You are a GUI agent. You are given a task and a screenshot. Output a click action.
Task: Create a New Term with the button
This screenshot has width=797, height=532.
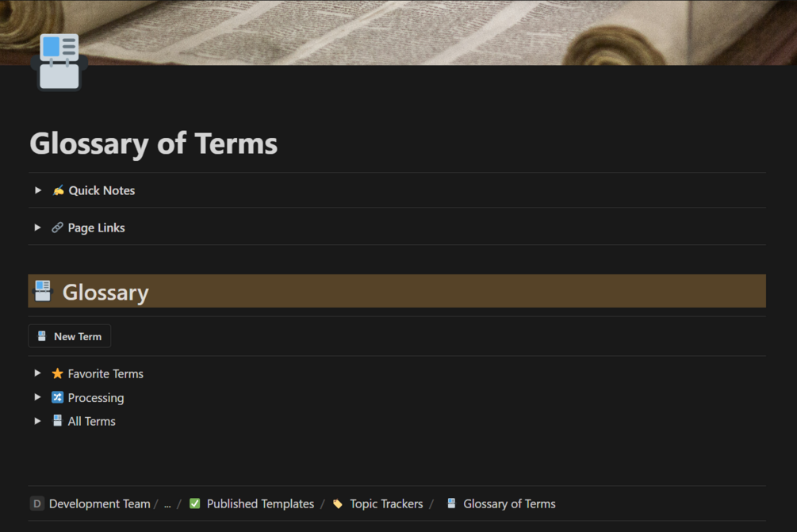tap(70, 336)
